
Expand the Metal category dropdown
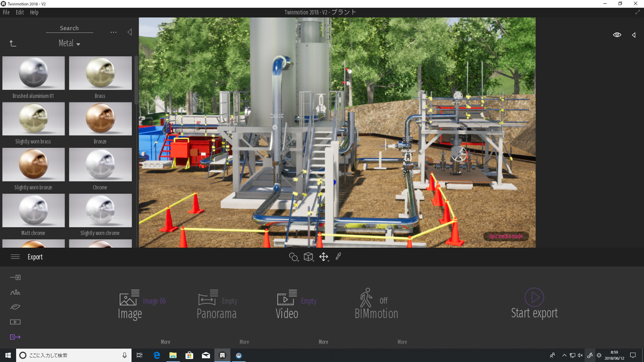[x=69, y=43]
